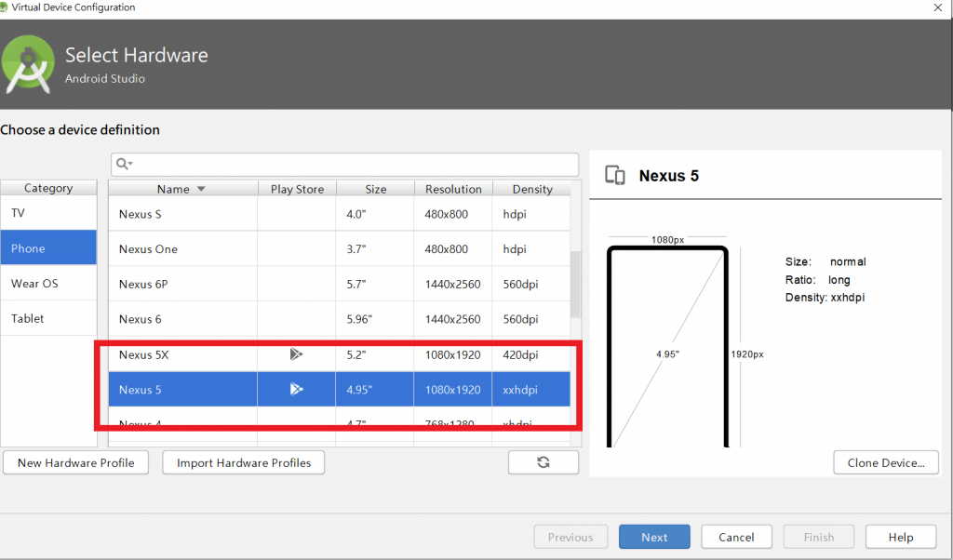Click the New Hardware Profile button
This screenshot has width=953, height=560.
pyautogui.click(x=76, y=462)
